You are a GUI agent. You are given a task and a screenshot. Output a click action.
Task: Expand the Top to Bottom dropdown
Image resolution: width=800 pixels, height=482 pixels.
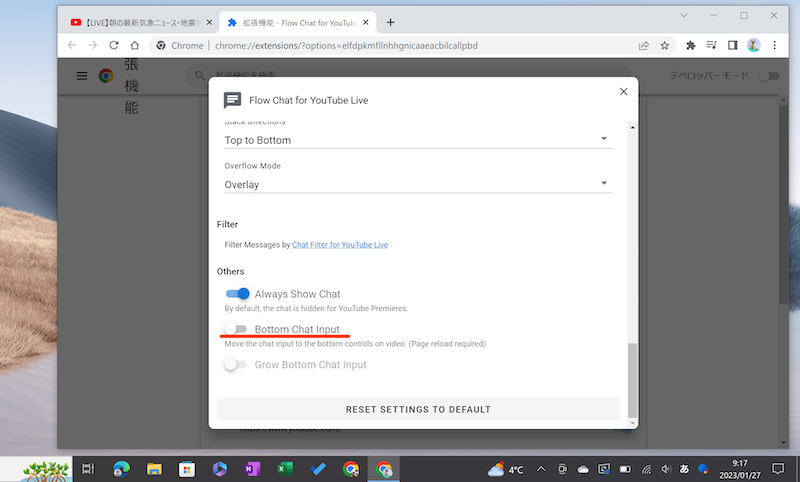point(418,140)
